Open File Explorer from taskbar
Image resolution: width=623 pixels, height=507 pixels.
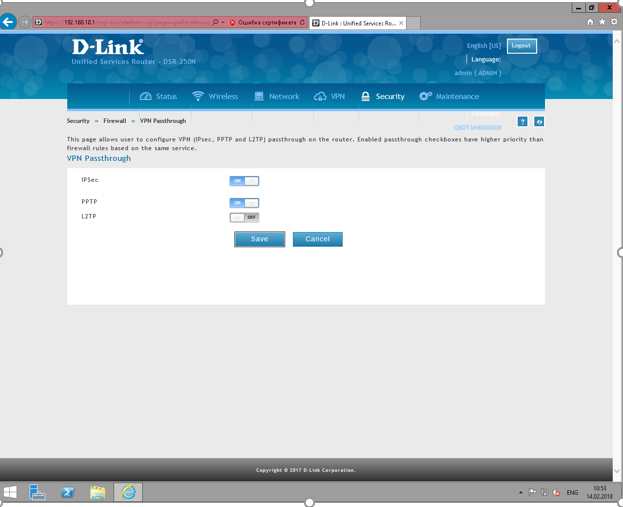(x=98, y=492)
